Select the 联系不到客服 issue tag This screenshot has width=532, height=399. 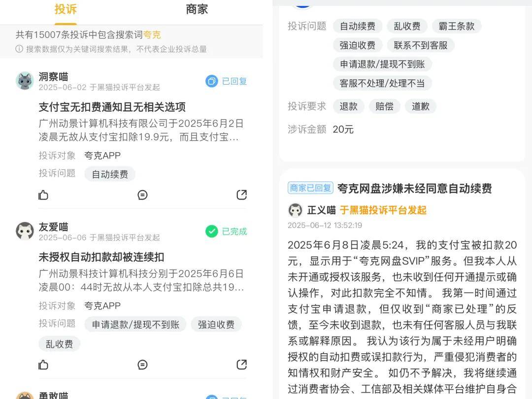[421, 45]
